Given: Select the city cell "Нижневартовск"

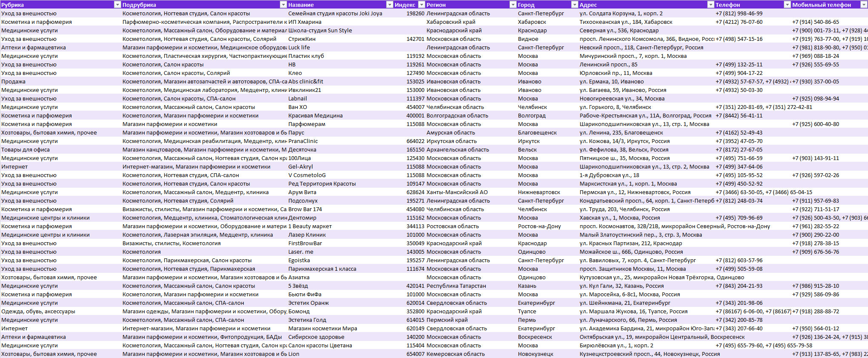Looking at the screenshot, I should 548,192.
